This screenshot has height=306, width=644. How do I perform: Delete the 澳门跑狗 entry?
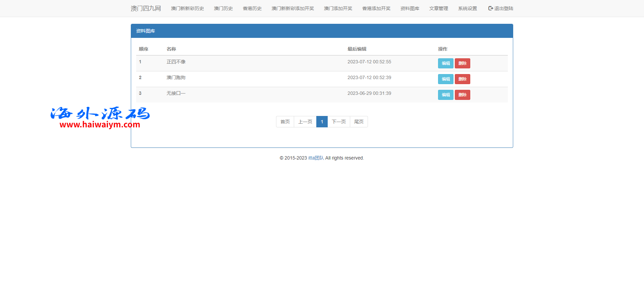(462, 79)
